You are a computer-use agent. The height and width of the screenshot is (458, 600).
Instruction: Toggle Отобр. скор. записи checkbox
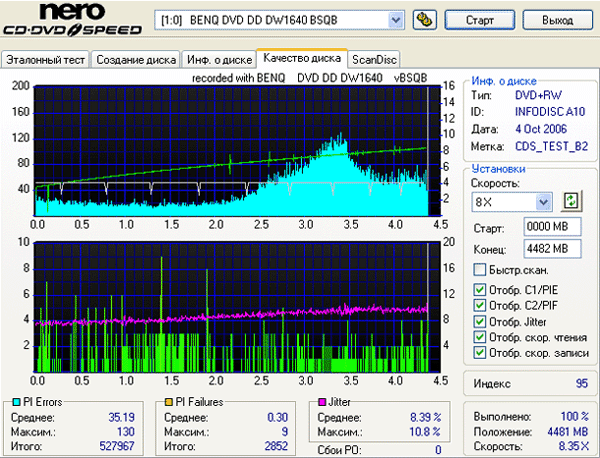480,353
